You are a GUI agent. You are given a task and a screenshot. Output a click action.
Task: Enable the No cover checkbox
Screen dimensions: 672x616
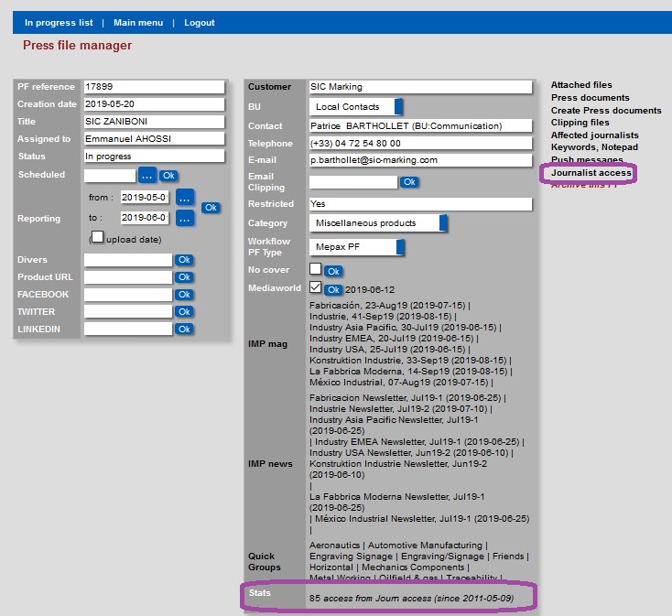[316, 269]
